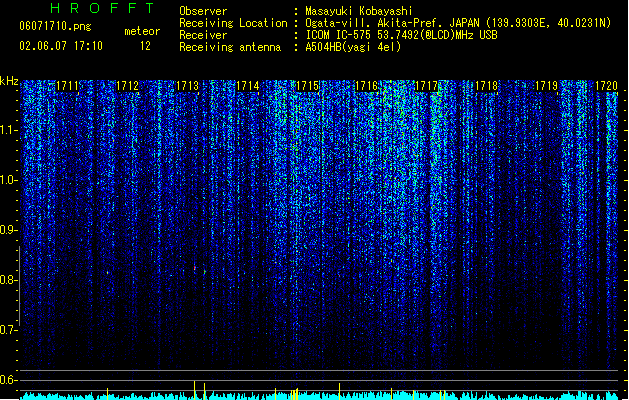Click the 0.9 frequency axis label

point(8,230)
